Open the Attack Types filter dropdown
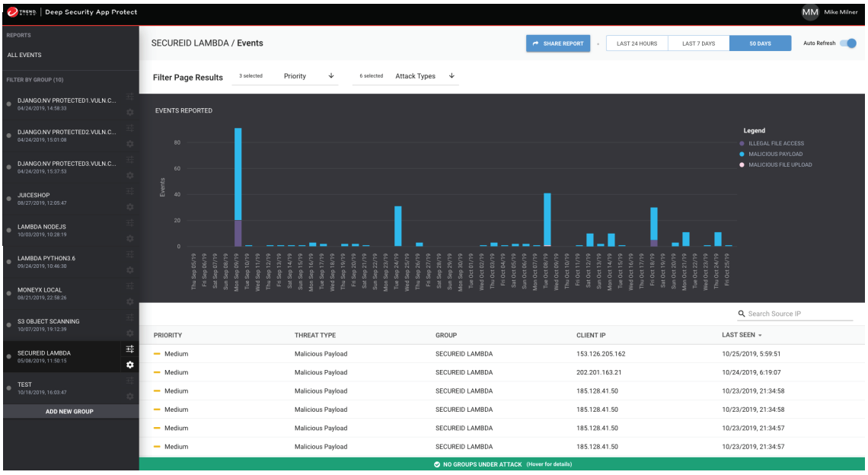 [406, 76]
